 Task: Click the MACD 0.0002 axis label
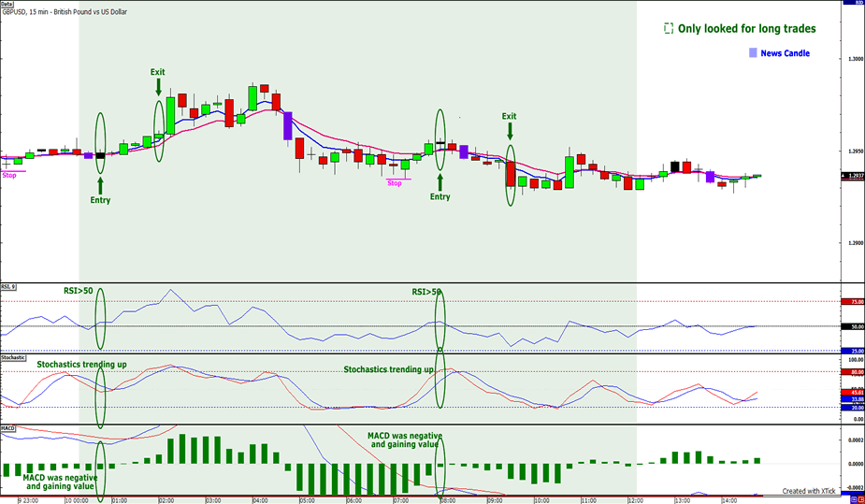coord(855,440)
